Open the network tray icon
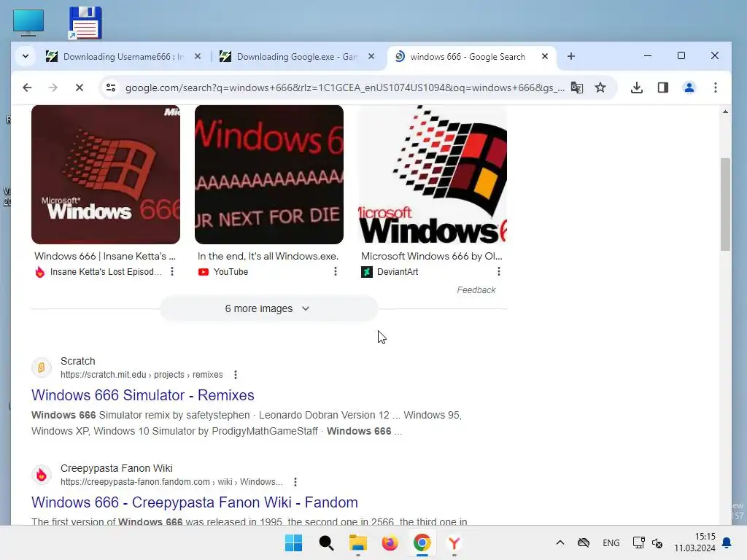The width and height of the screenshot is (747, 560). [639, 542]
